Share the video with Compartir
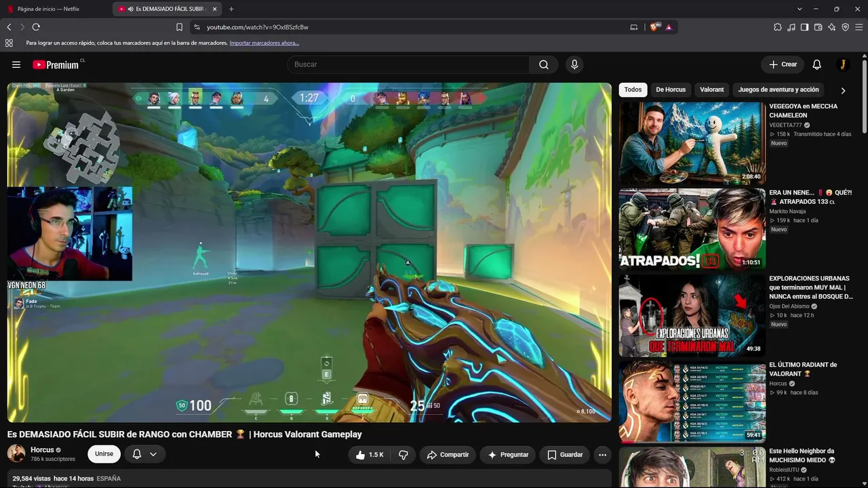Screen dimensions: 868x488 tap(448, 455)
